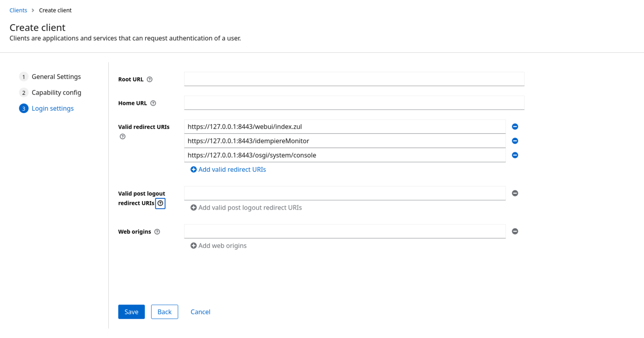Image resolution: width=644 pixels, height=338 pixels.
Task: Add another valid redirect URI
Action: tap(228, 170)
